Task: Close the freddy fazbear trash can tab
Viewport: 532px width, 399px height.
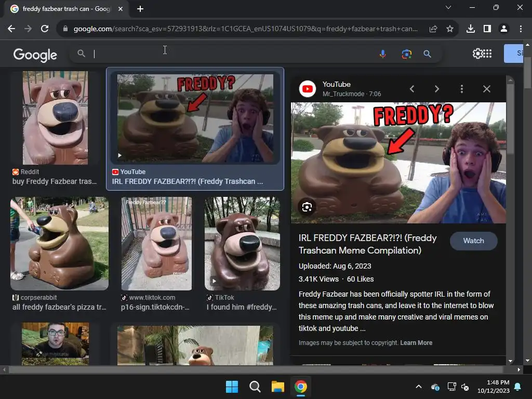Action: (x=121, y=9)
